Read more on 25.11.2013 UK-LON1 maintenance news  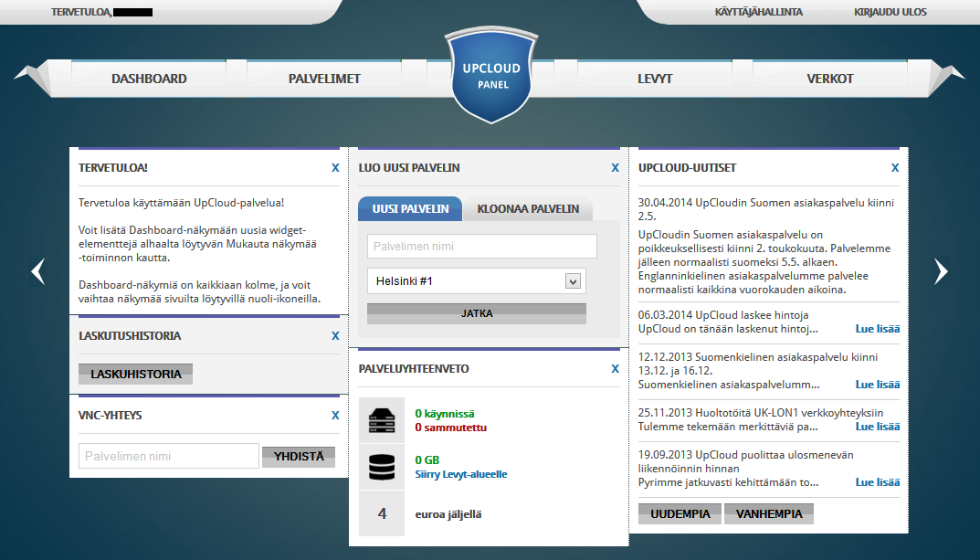pos(878,427)
